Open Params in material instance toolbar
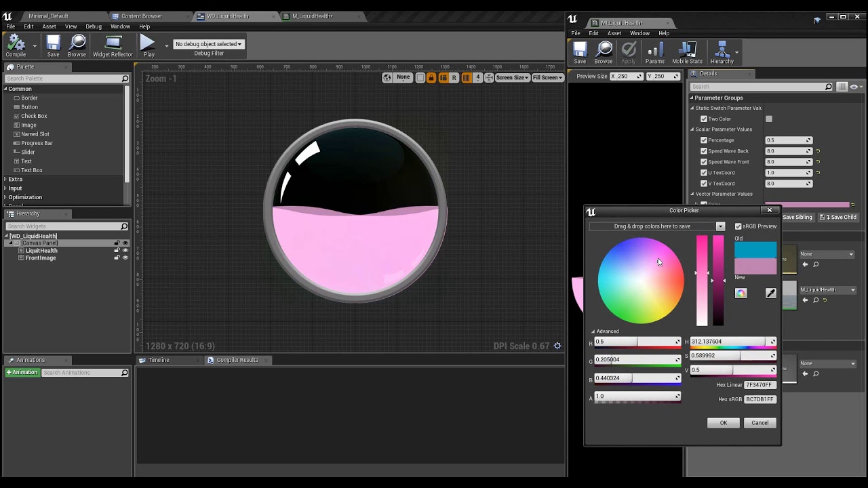 point(655,52)
